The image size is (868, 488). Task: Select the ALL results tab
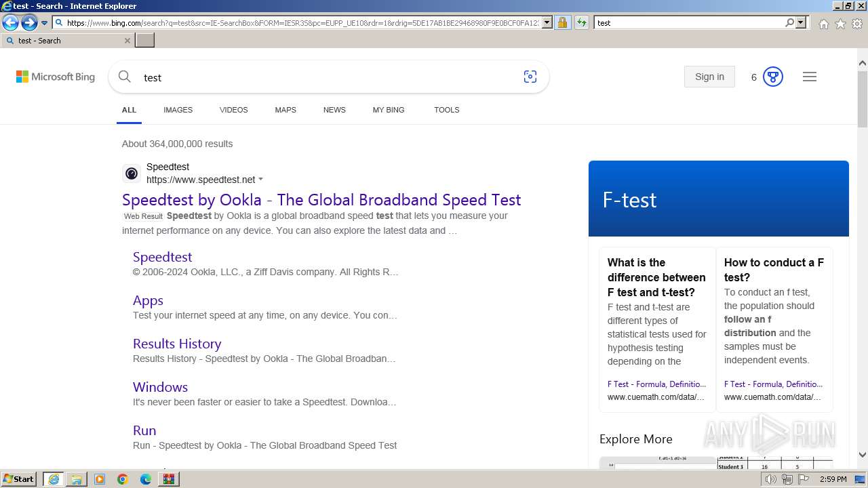pos(129,110)
